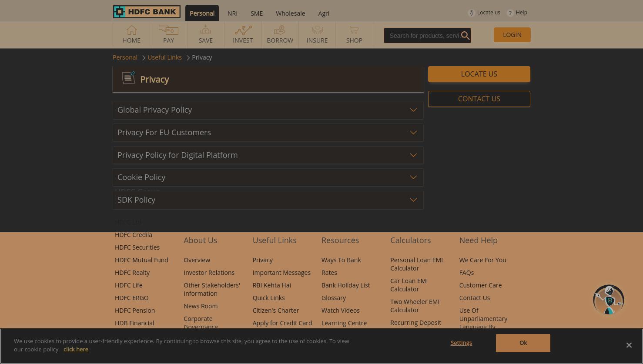This screenshot has width=643, height=364.
Task: Select the Personal tab
Action: pyautogui.click(x=202, y=13)
